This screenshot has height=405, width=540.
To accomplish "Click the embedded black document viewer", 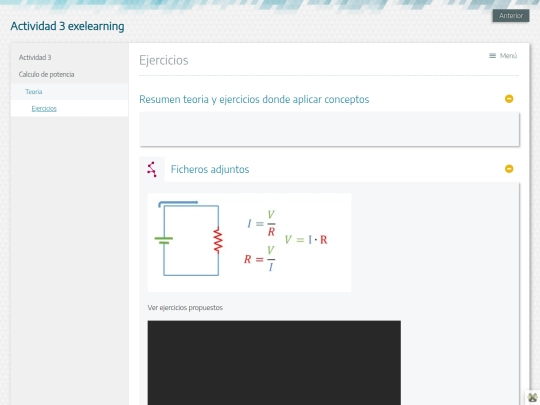I will tap(274, 363).
